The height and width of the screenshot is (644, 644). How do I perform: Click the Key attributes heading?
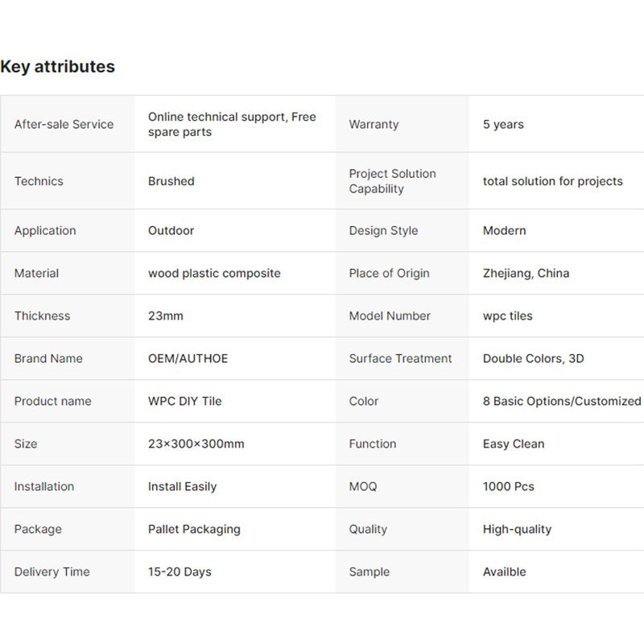point(57,67)
